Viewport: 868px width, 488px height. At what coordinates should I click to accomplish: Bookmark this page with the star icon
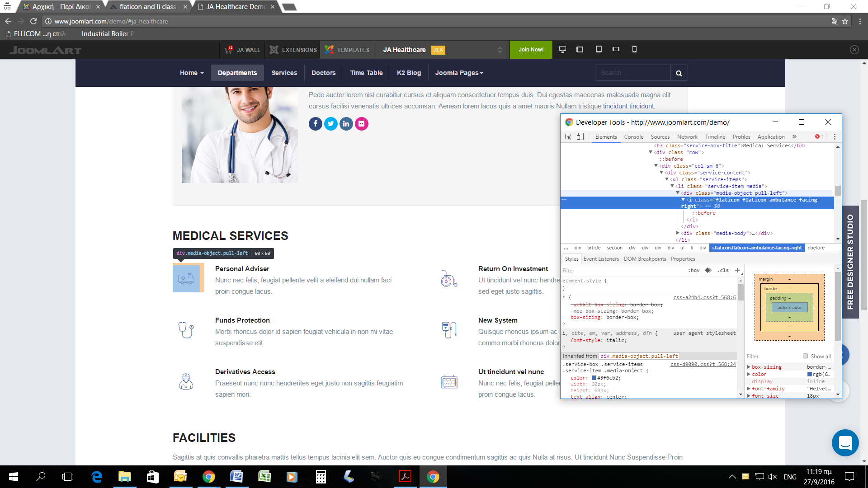pos(845,21)
